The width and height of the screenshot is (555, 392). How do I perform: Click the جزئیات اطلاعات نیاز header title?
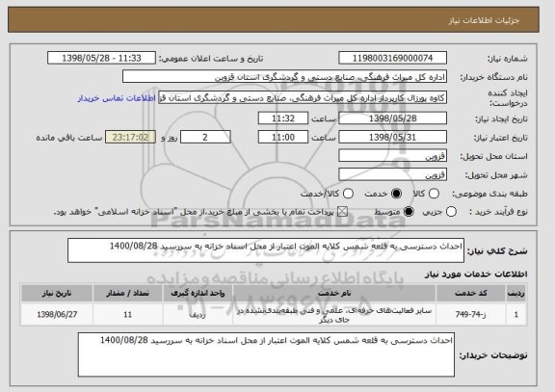[x=484, y=20]
